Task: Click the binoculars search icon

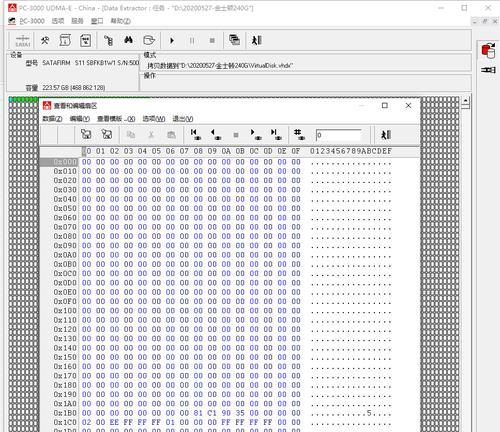Action: 128,41
